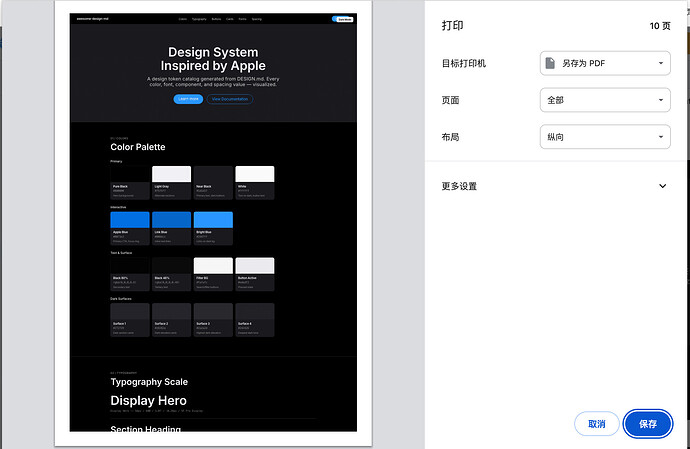
Task: Click the Typography Scale heading in preview
Action: (149, 382)
